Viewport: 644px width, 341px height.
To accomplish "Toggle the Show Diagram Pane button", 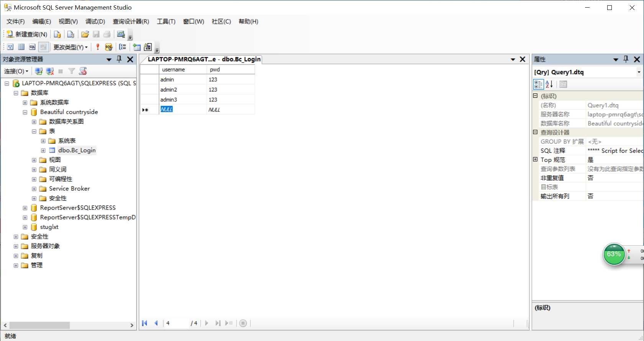I will tap(10, 47).
